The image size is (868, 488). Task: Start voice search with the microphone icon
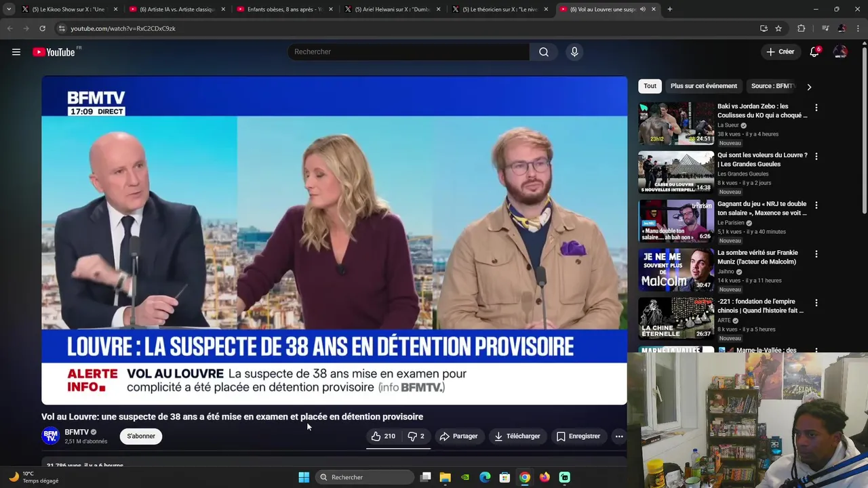click(x=574, y=52)
